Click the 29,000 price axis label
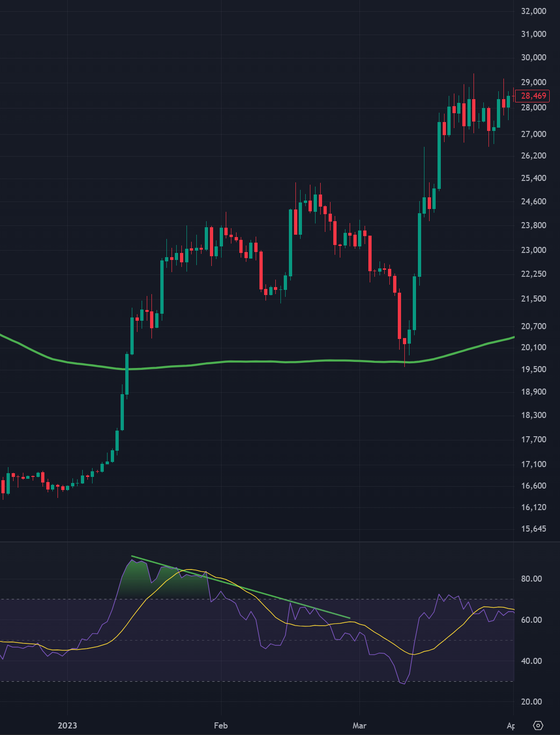Viewport: 560px width, 735px height. (x=533, y=82)
